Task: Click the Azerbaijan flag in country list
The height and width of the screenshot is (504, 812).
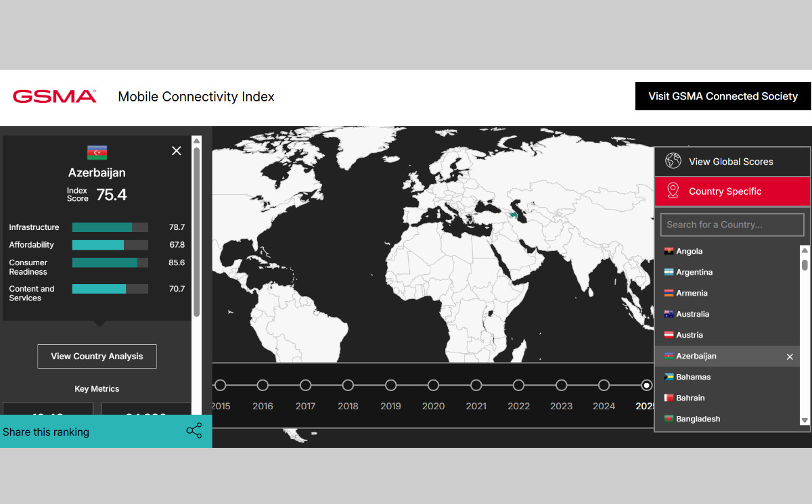Action: (669, 356)
